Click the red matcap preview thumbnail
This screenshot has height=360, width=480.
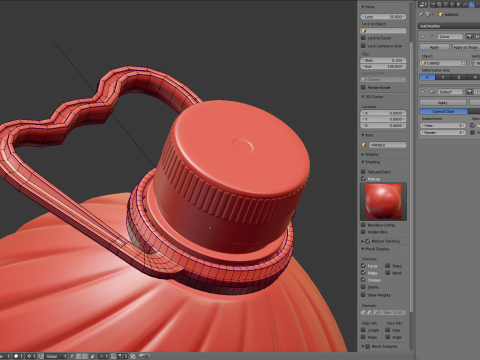[x=383, y=201]
